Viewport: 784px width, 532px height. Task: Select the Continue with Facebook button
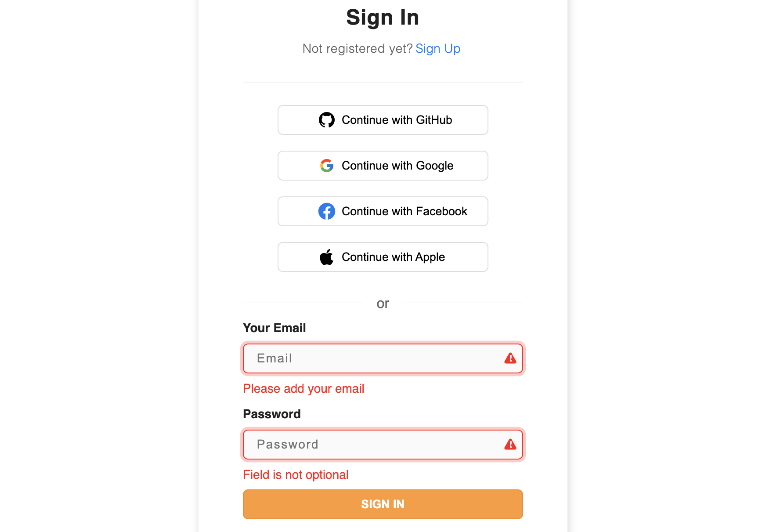[383, 211]
